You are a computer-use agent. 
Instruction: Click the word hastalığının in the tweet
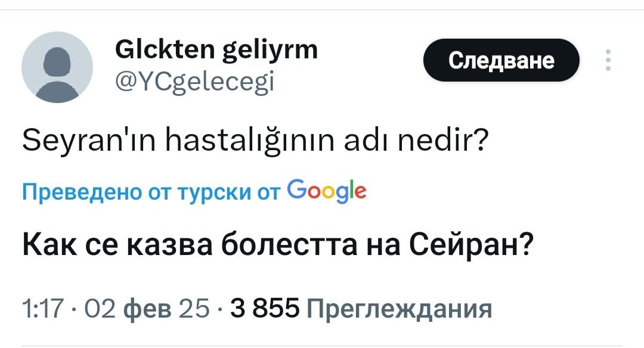250,141
